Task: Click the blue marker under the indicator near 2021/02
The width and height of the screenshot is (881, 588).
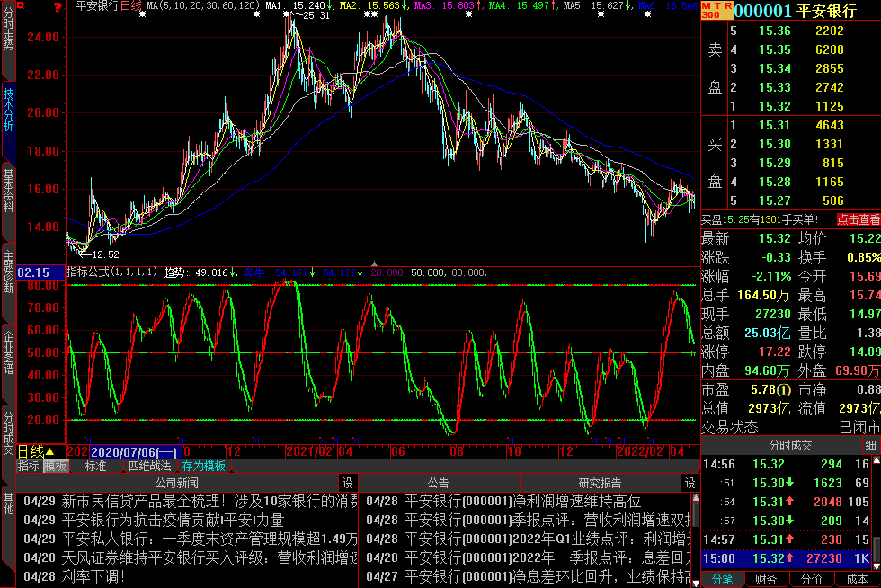Action: click(324, 441)
